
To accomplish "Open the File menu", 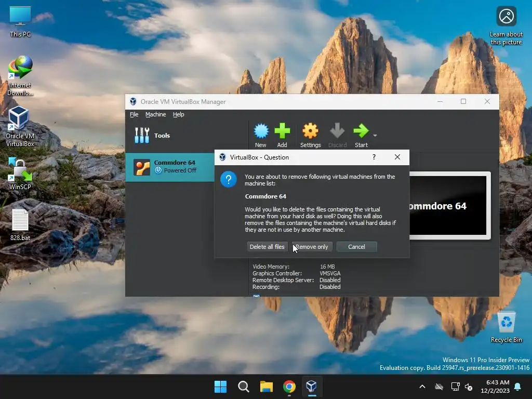I will point(134,114).
